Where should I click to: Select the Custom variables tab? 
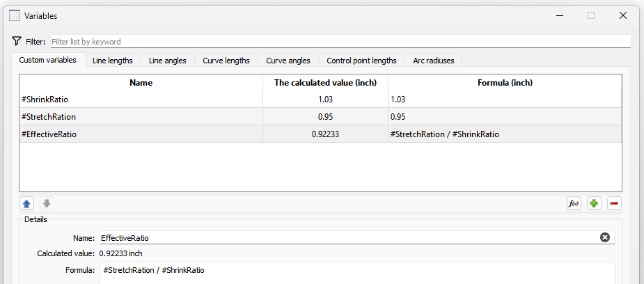click(x=47, y=61)
